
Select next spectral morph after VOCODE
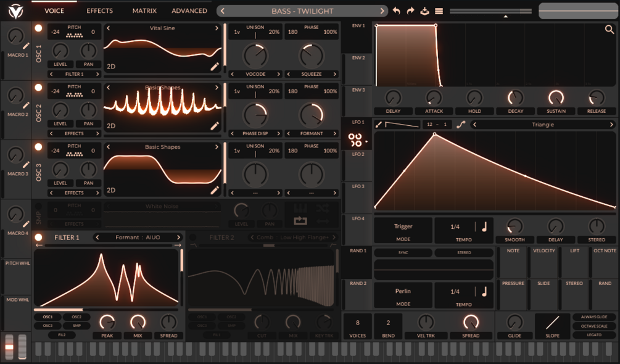278,74
